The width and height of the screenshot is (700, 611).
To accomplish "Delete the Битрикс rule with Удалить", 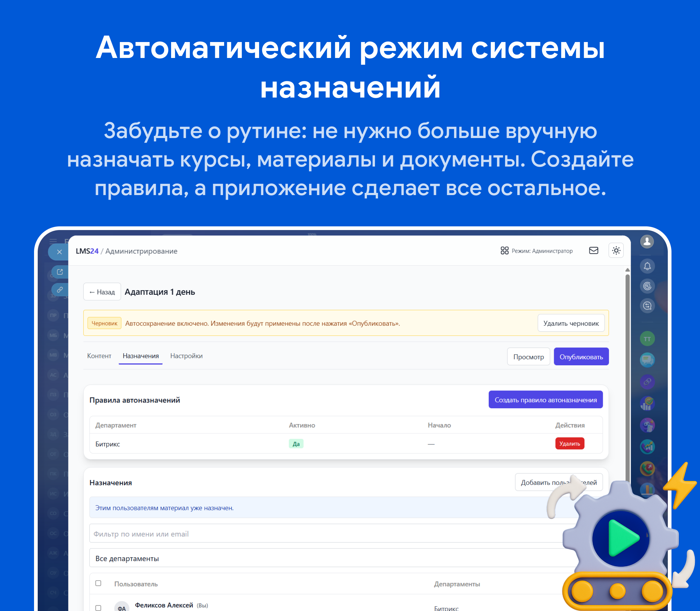I will [569, 444].
